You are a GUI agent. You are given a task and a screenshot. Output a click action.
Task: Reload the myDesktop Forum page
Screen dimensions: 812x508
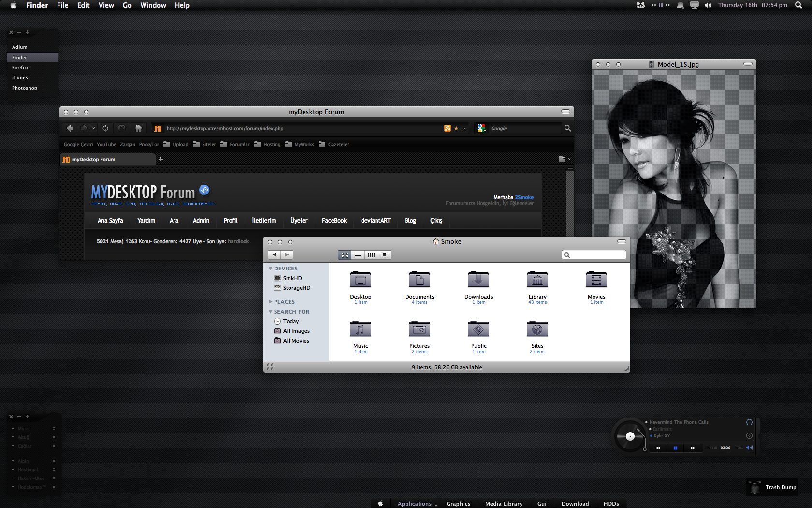105,128
